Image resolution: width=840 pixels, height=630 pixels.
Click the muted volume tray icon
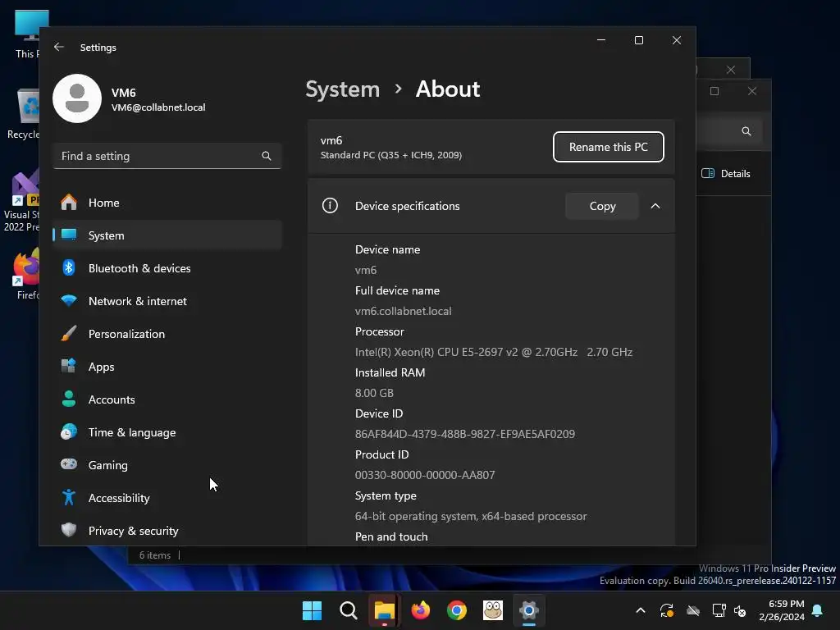click(x=740, y=610)
